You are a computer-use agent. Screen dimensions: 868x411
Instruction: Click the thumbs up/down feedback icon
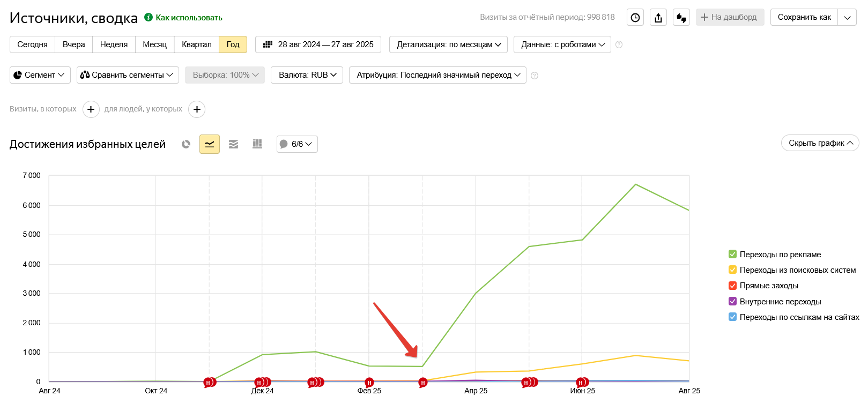point(681,18)
